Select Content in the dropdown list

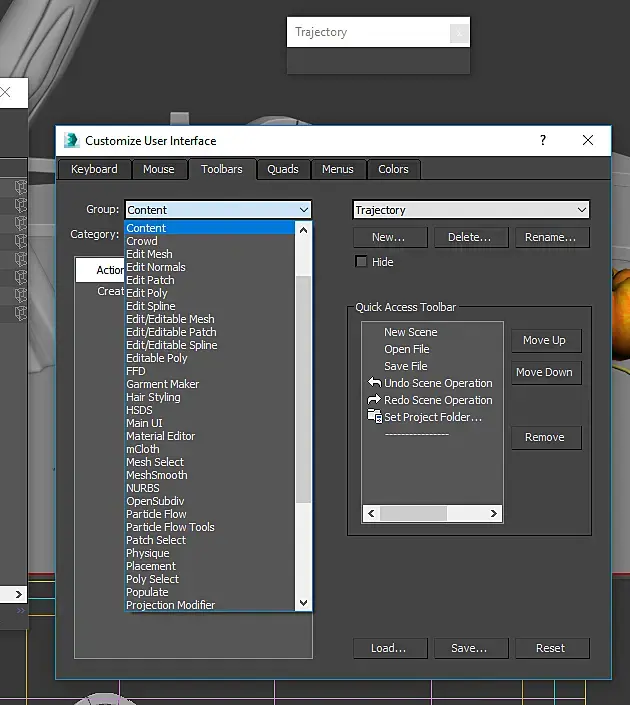tap(210, 228)
